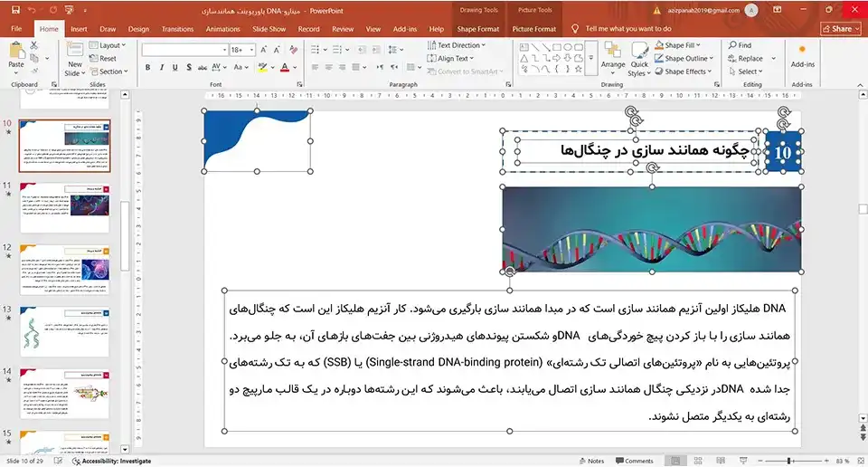Image resolution: width=868 pixels, height=467 pixels.
Task: Click the Font Color button
Action: click(285, 67)
